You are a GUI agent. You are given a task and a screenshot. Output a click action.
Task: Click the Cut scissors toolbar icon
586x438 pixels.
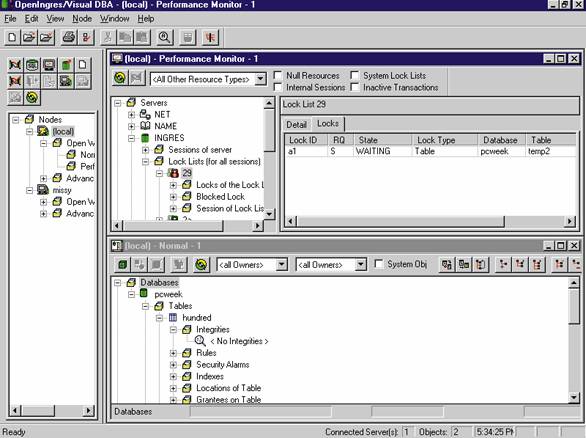pos(107,37)
